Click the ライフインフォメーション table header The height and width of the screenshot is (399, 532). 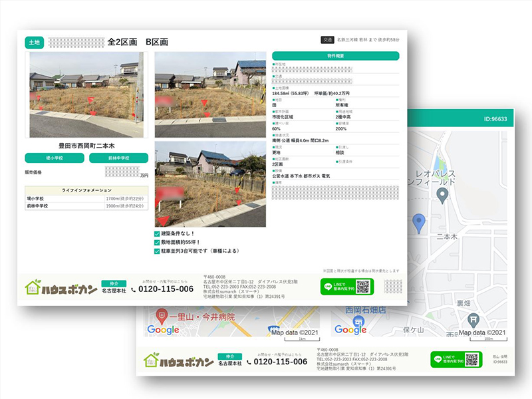click(x=86, y=190)
